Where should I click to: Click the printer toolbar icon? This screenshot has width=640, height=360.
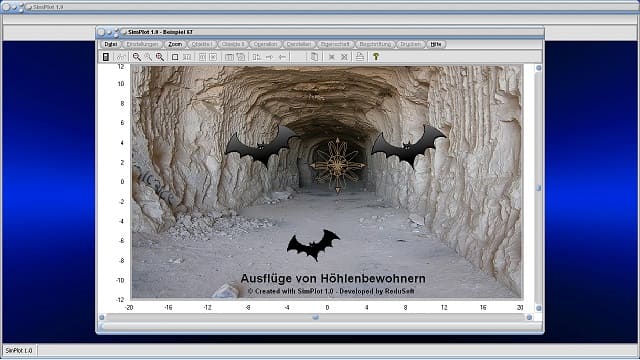tap(360, 57)
